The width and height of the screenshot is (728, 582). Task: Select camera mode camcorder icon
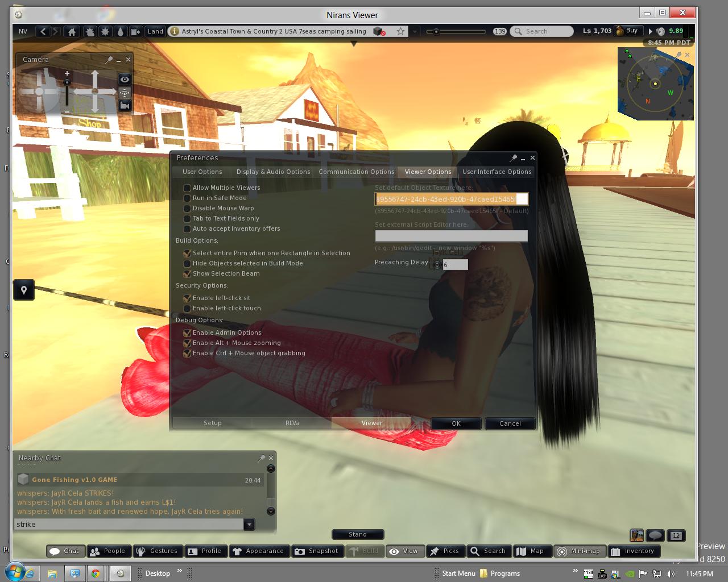tap(125, 106)
